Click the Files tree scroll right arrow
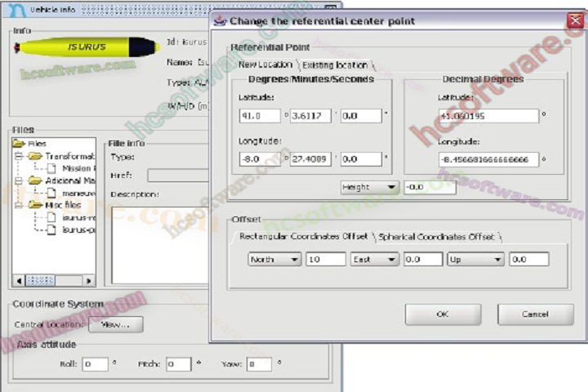 88,281
